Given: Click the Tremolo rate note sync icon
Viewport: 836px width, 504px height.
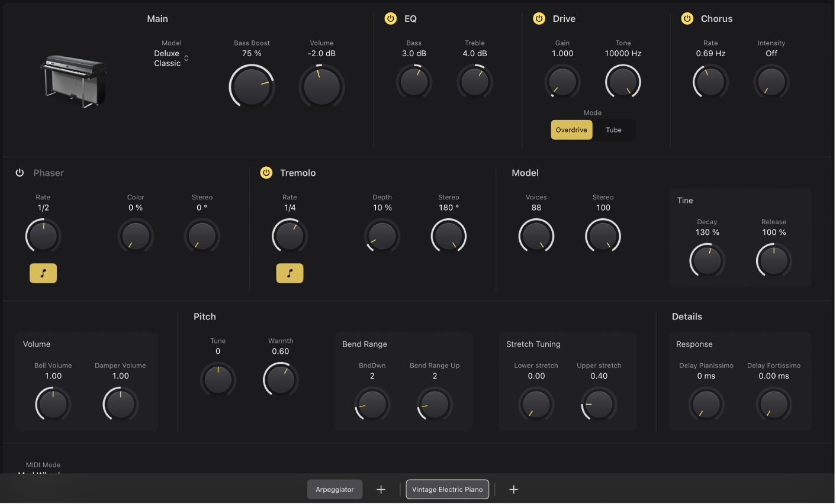Looking at the screenshot, I should [x=290, y=273].
